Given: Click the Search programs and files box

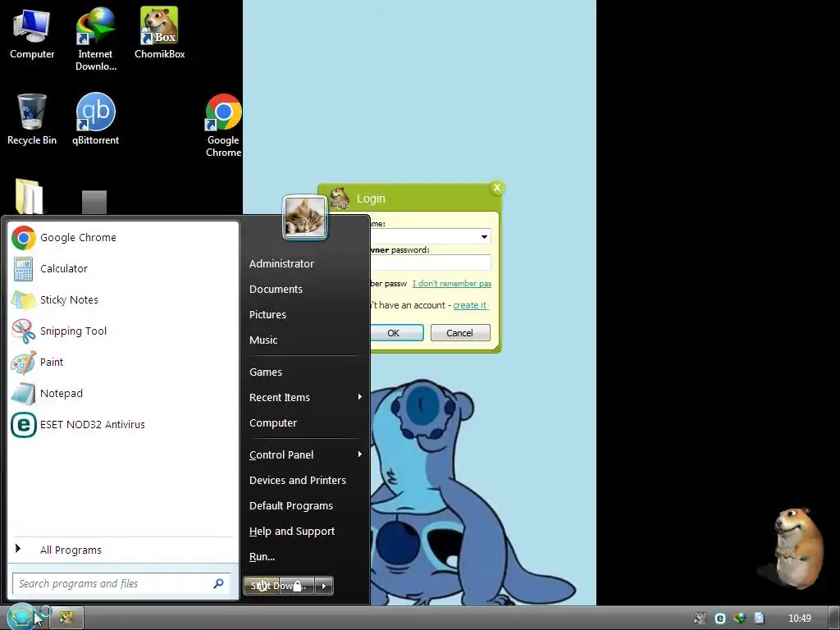Looking at the screenshot, I should (121, 583).
